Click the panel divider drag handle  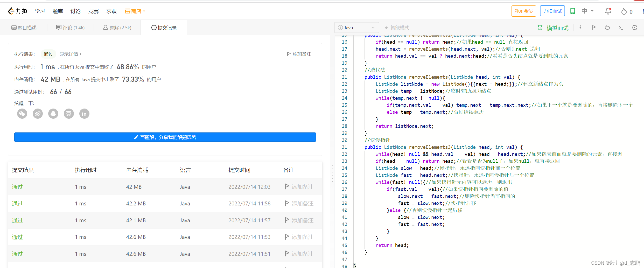click(332, 173)
